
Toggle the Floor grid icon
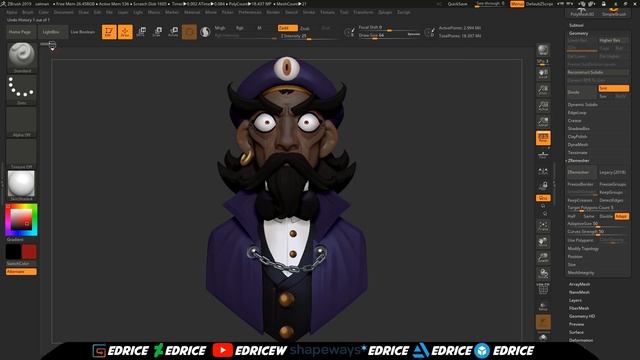pyautogui.click(x=543, y=154)
